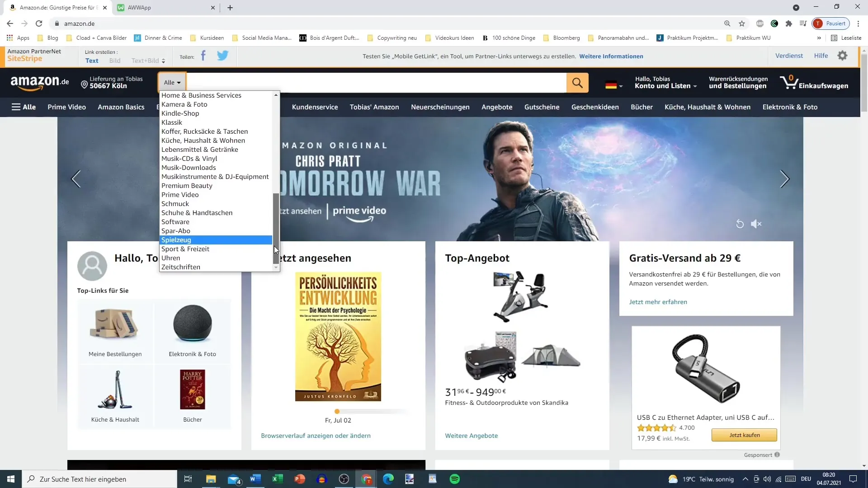Switch to AWWApp browser tab
The image size is (868, 488).
pos(166,8)
